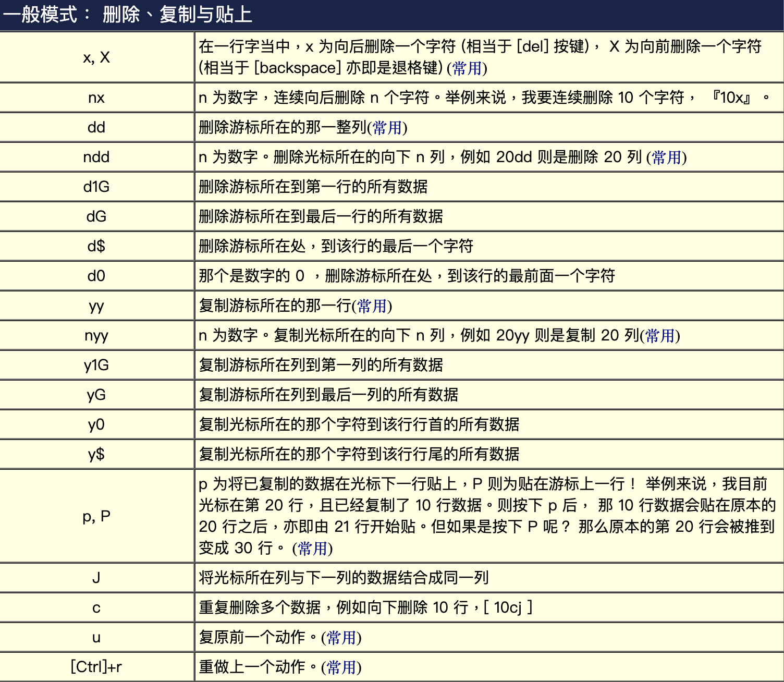The height and width of the screenshot is (682, 784).
Task: Select the 'dd' command cell
Action: click(96, 127)
